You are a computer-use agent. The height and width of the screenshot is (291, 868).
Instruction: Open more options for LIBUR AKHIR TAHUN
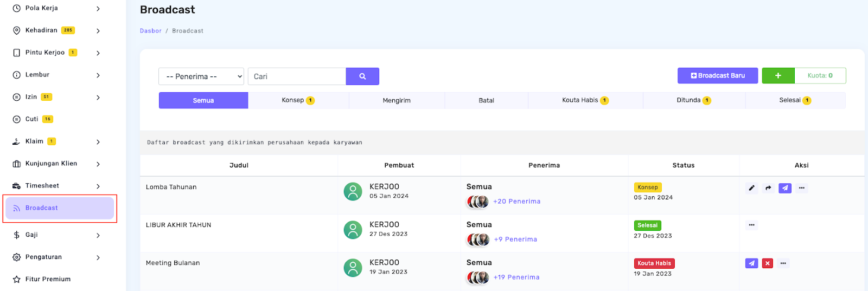coord(751,225)
